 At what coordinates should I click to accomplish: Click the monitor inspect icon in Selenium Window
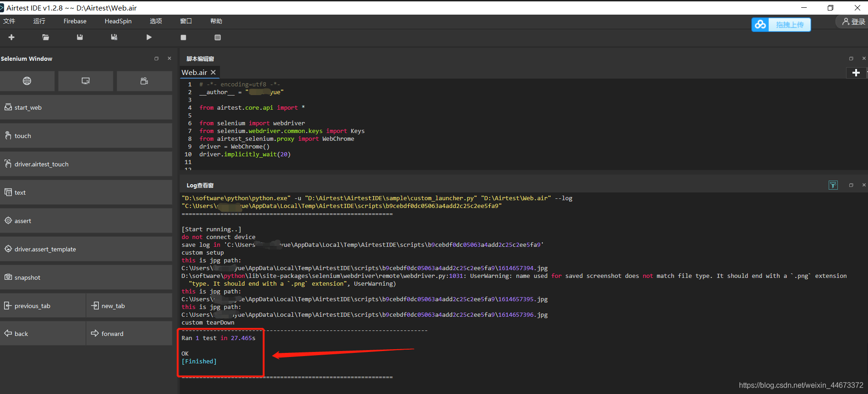(x=86, y=81)
